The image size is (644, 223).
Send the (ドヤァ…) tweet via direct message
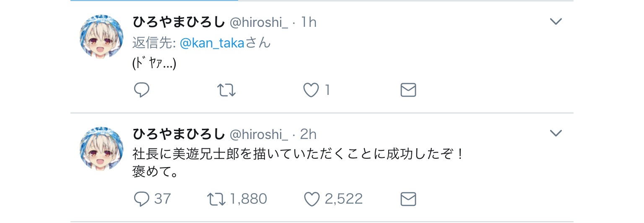pos(408,90)
